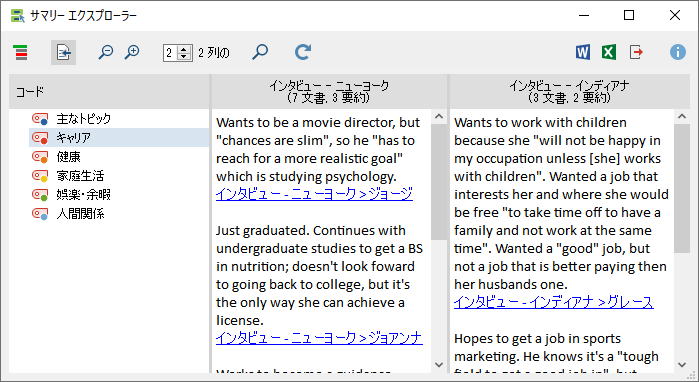699x382 pixels.
Task: Click the code icon beside 娯楽・余暇
Action: pyautogui.click(x=40, y=195)
